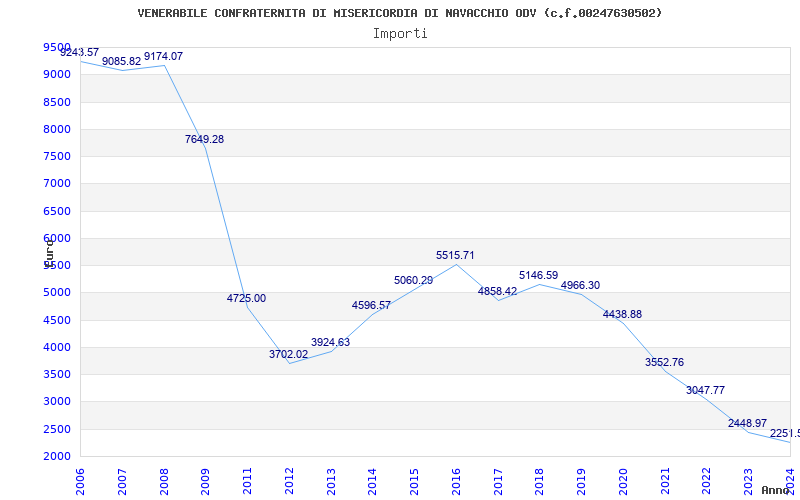
Task: Click the 2000 y-axis tick label
Action: click(57, 456)
